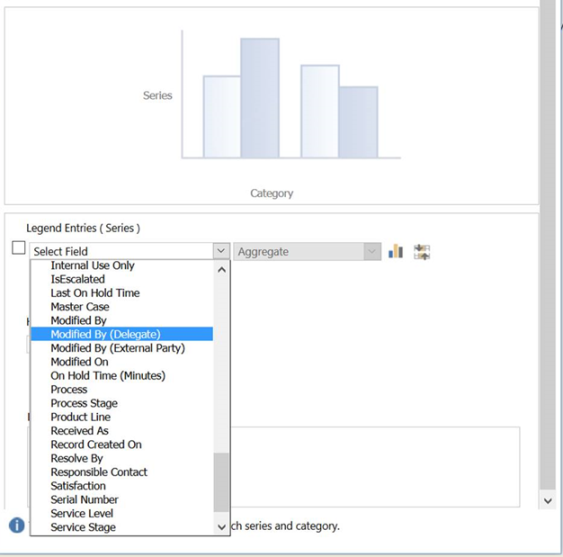
Task: Select Modified By (Delegate) option
Action: [122, 334]
